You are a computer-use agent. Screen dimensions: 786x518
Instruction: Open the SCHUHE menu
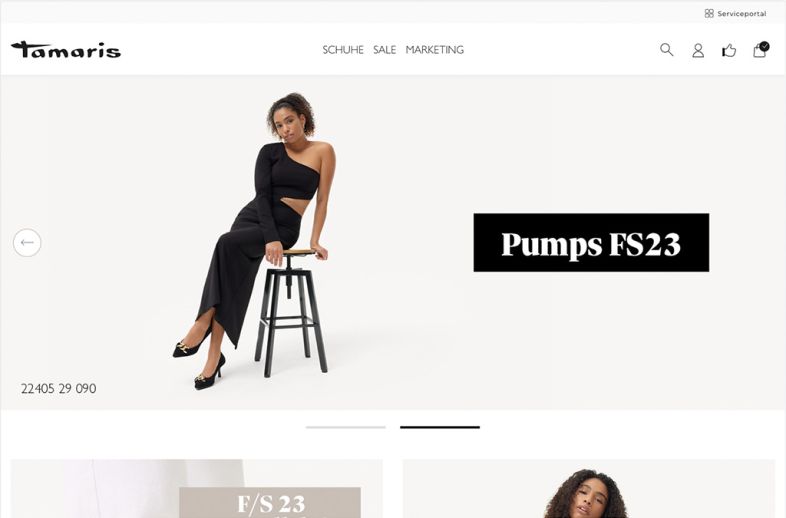click(x=343, y=50)
